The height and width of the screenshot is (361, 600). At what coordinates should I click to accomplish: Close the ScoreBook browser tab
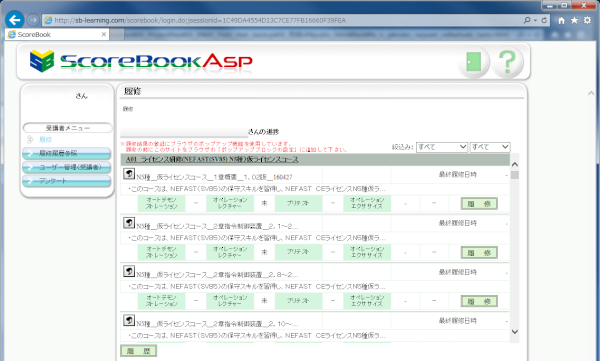tap(104, 34)
